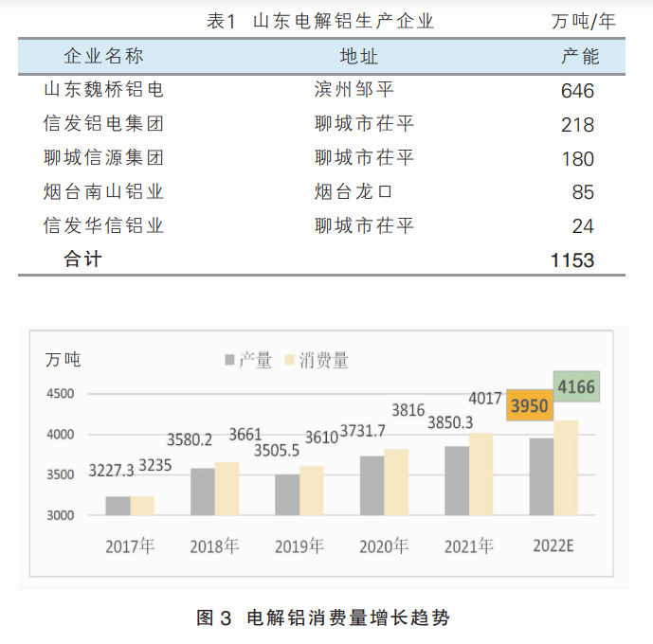This screenshot has height=644, width=653.
Task: Click the 聊城市茌平 address in 聊城信源集团 row
Action: (x=364, y=157)
